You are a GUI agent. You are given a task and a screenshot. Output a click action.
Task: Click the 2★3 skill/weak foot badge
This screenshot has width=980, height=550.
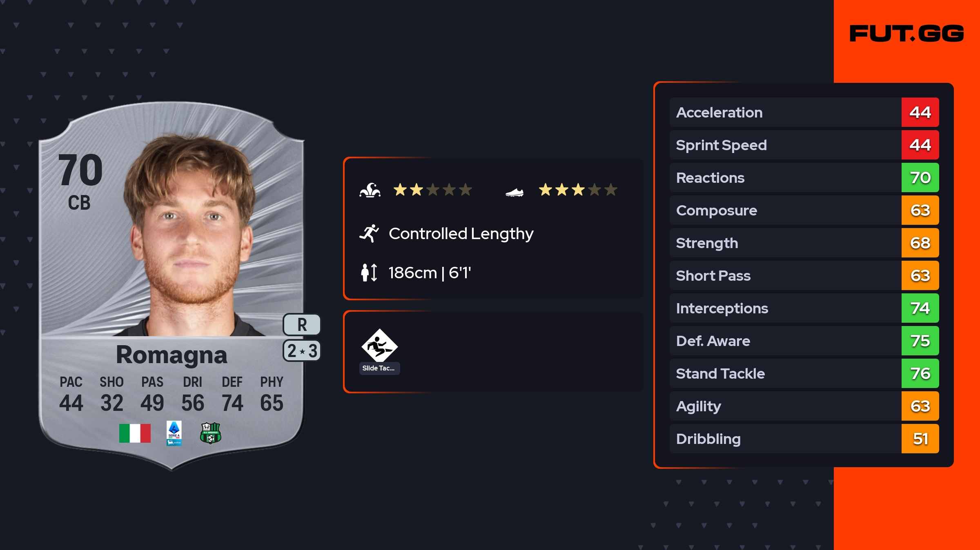click(x=302, y=351)
